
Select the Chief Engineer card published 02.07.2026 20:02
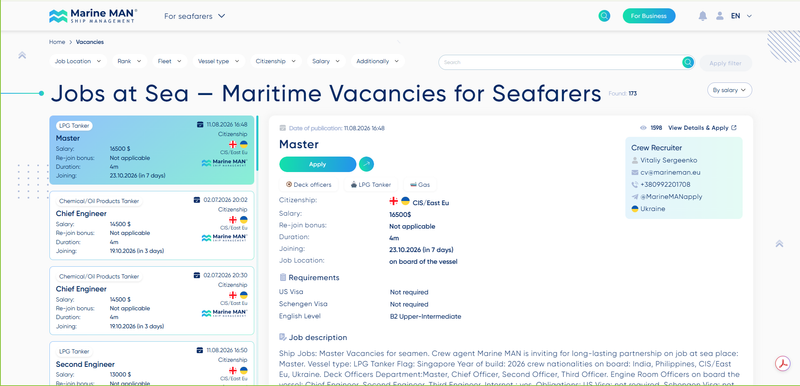(152, 225)
